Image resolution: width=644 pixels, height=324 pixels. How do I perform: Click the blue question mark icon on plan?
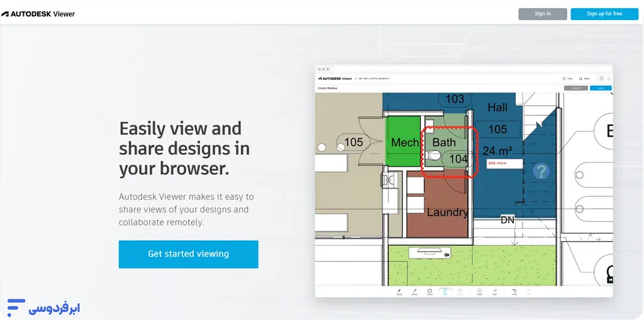point(541,171)
